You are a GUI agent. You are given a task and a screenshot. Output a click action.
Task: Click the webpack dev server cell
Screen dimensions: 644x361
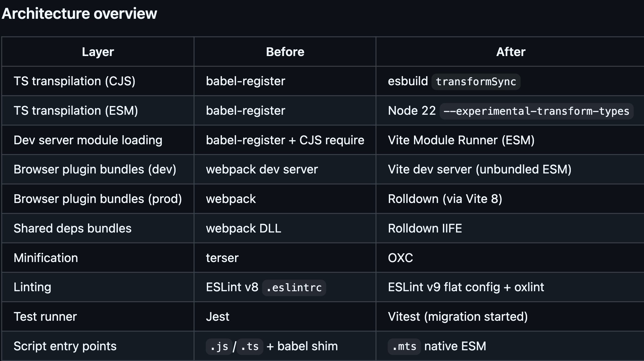262,169
